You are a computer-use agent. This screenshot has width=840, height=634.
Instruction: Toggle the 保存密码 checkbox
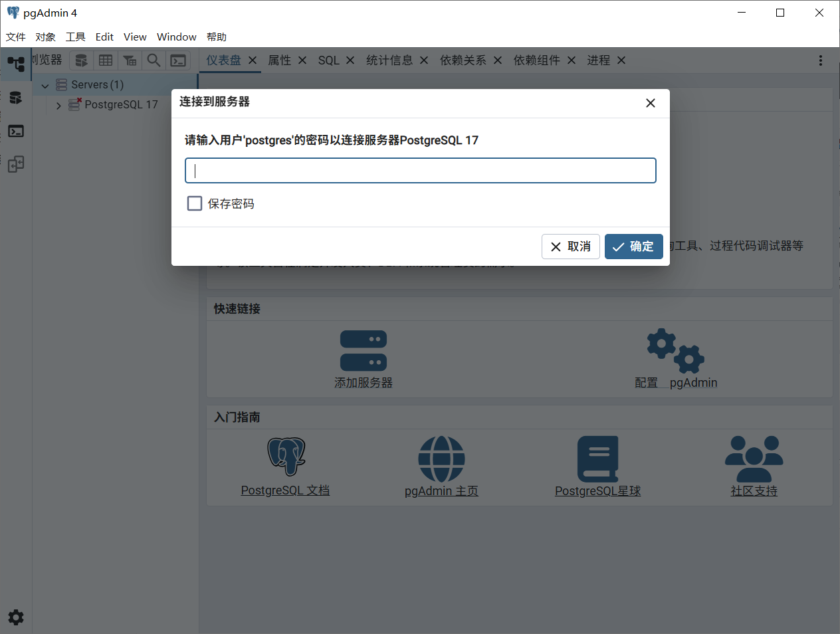point(195,203)
